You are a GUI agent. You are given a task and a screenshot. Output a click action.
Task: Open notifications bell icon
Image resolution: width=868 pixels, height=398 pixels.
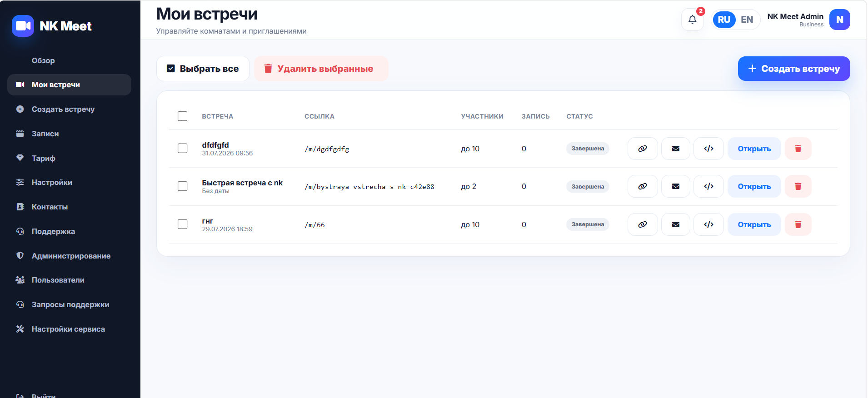coord(692,20)
